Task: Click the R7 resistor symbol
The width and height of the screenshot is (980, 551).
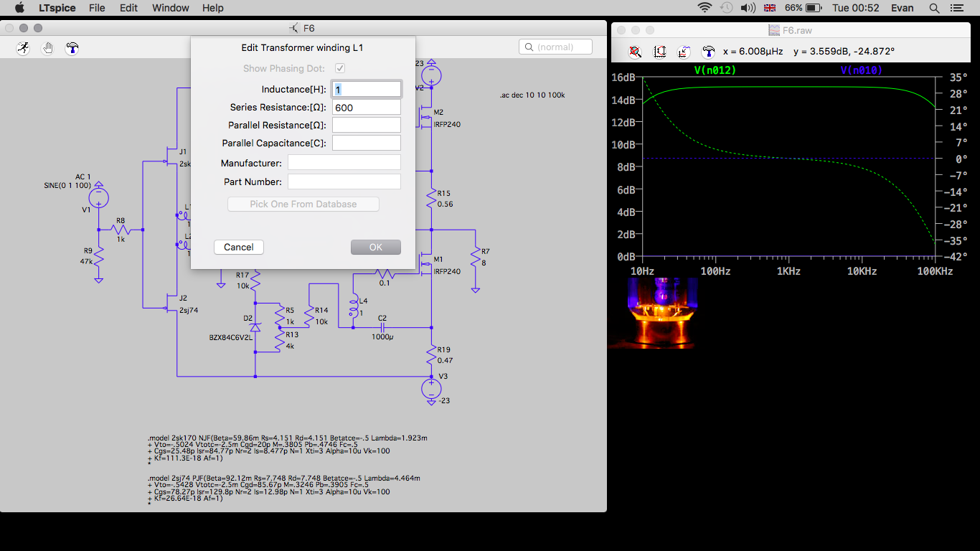Action: pyautogui.click(x=475, y=256)
